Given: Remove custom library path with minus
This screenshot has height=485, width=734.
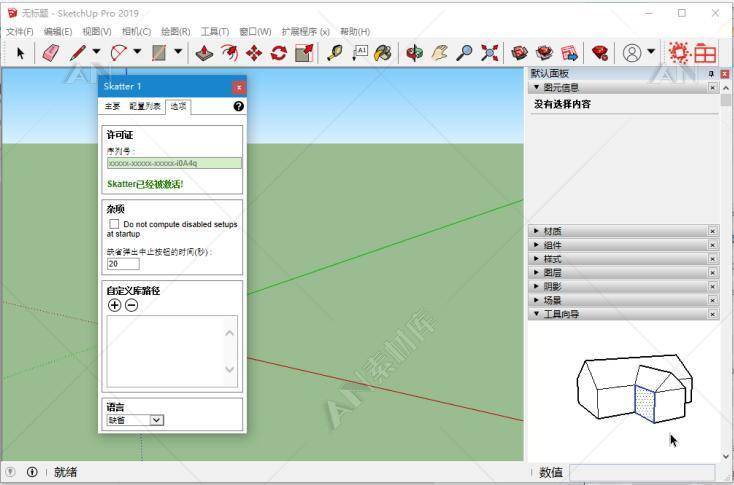Looking at the screenshot, I should (132, 305).
